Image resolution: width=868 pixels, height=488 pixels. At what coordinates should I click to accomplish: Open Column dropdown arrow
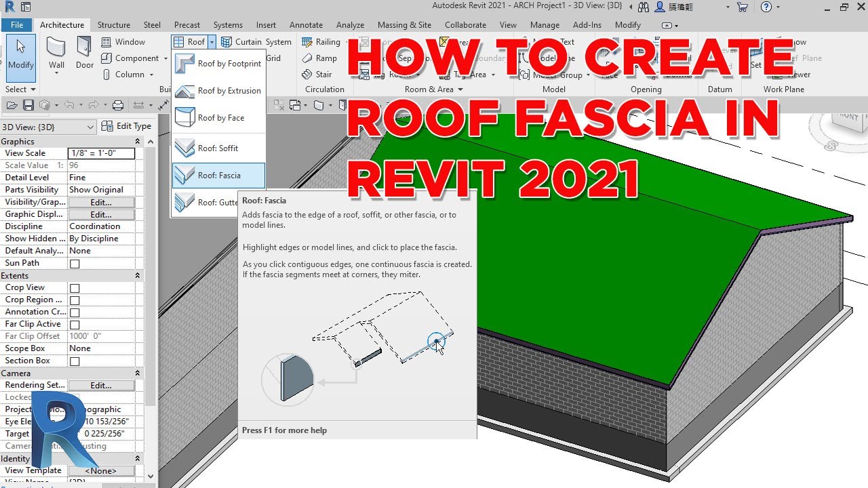click(x=151, y=75)
